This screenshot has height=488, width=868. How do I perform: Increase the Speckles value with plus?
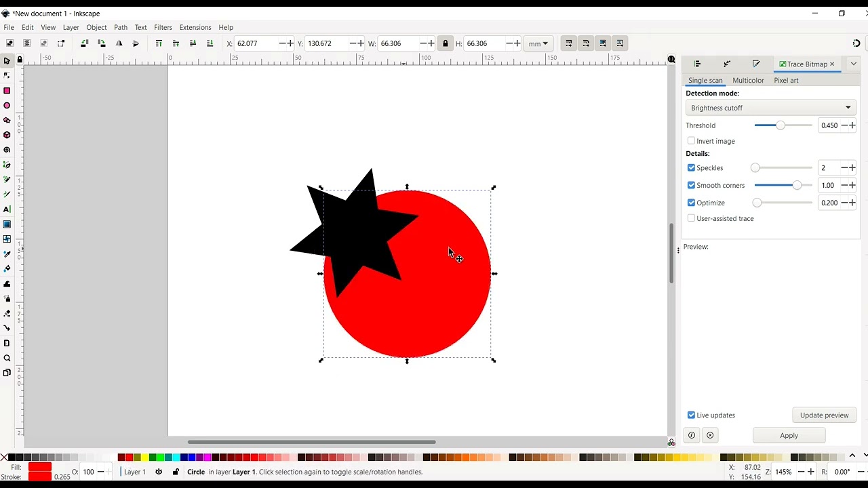click(852, 167)
